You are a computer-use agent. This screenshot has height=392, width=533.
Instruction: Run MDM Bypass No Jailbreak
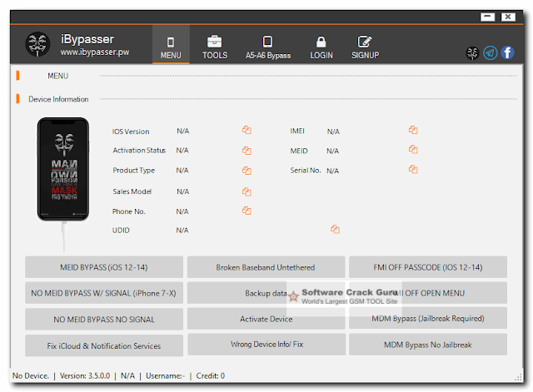(x=428, y=345)
